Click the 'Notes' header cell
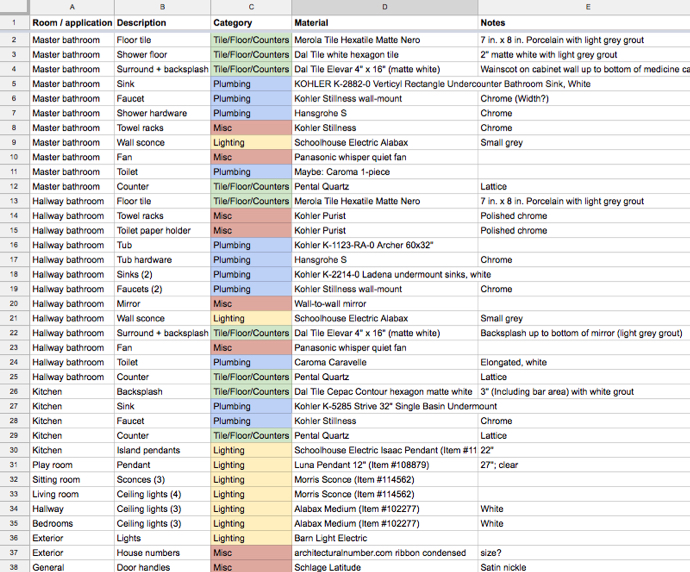Screen dimensions: 690x572 (x=584, y=22)
